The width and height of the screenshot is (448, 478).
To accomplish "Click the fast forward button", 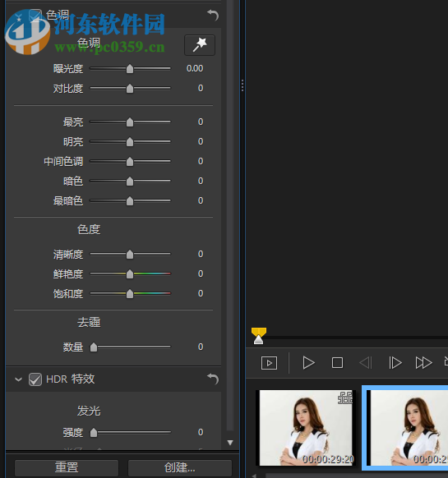I will pyautogui.click(x=423, y=363).
